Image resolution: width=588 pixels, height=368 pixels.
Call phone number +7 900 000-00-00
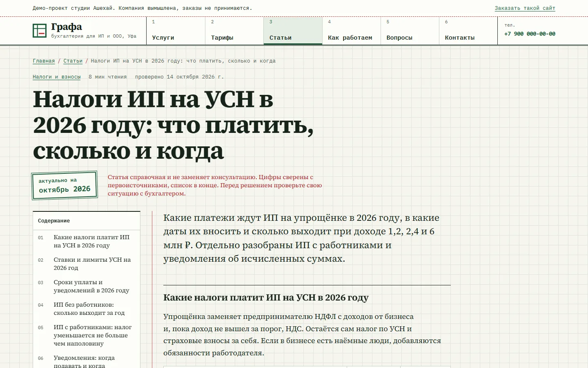pos(530,34)
